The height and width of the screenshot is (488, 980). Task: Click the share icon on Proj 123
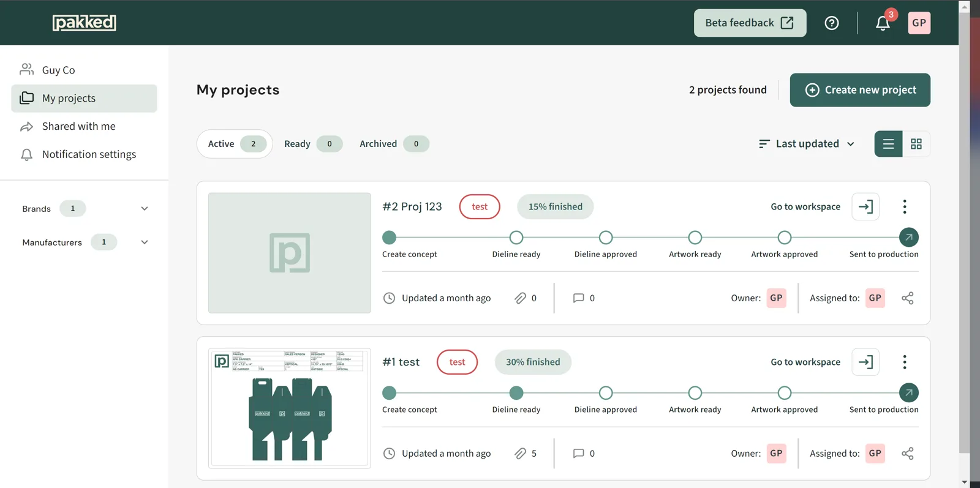pos(908,298)
